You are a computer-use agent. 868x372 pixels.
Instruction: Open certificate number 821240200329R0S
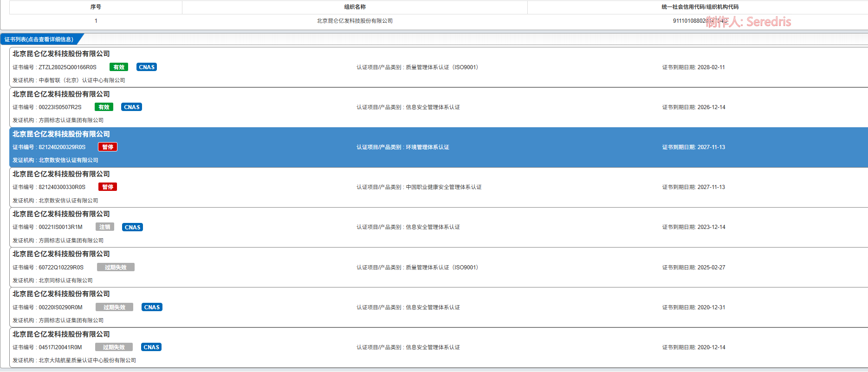click(x=62, y=147)
